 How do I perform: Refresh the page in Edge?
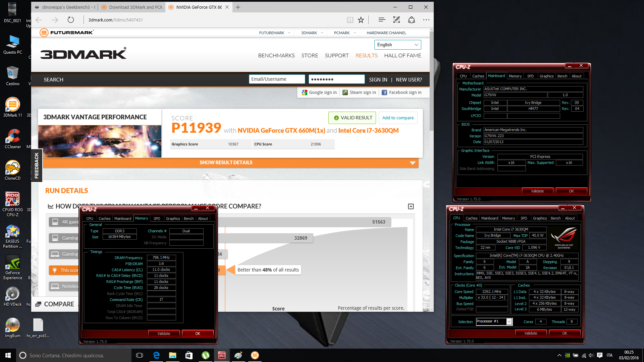tap(70, 20)
